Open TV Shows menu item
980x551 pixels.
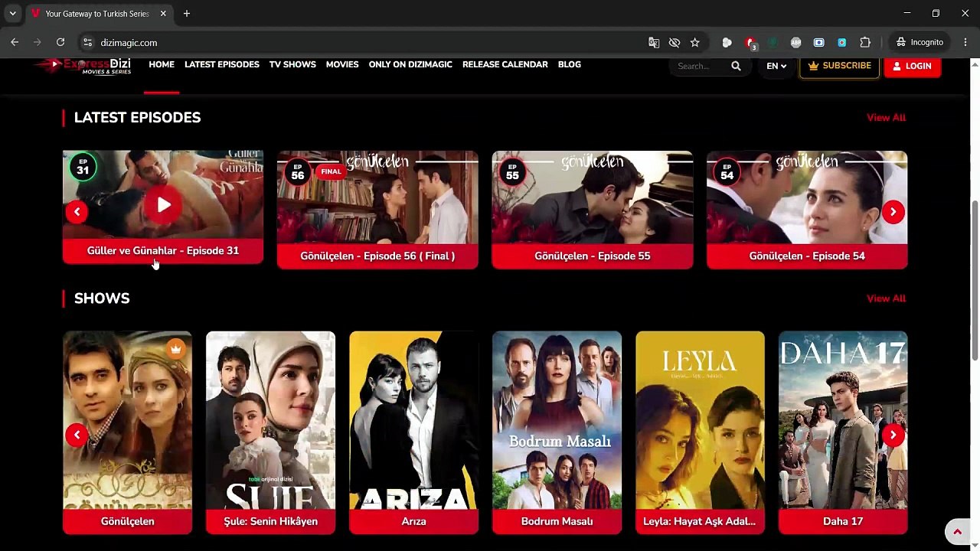point(292,65)
